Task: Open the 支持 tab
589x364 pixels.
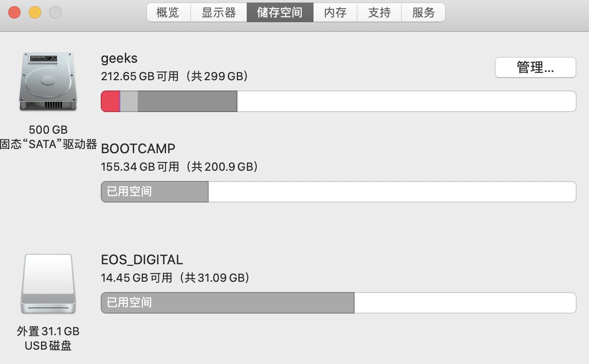Action: [379, 12]
